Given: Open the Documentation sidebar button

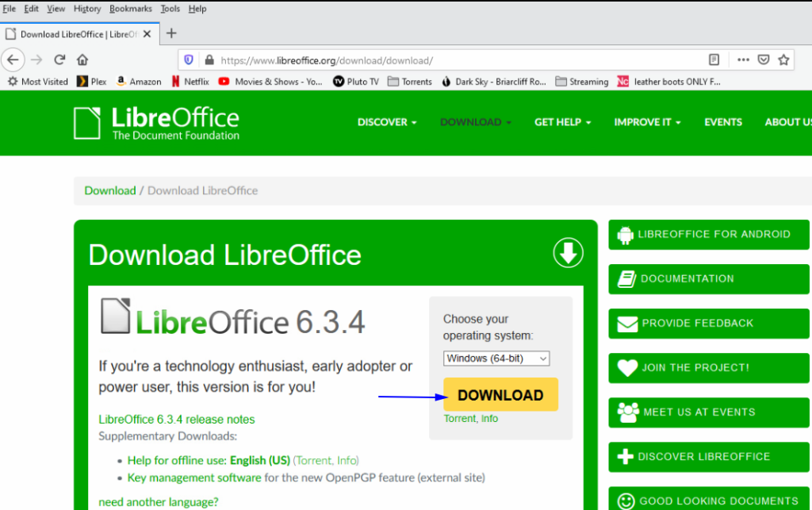Looking at the screenshot, I should (x=709, y=279).
